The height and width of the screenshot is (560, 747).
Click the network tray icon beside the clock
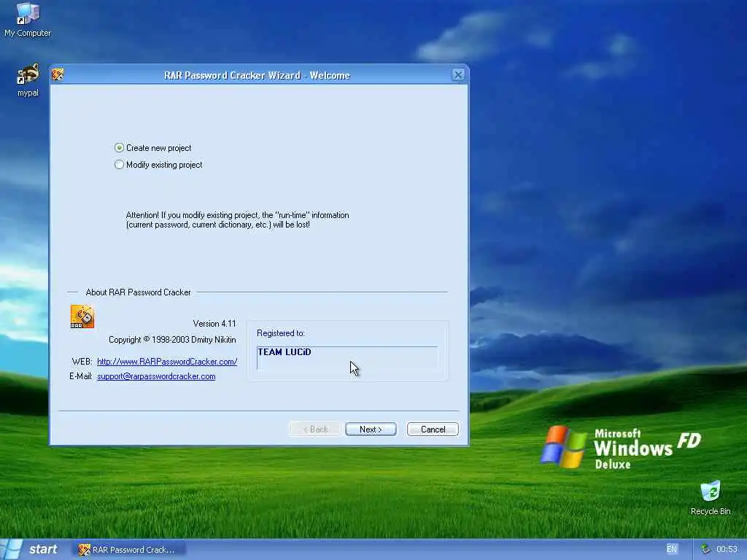tap(705, 549)
